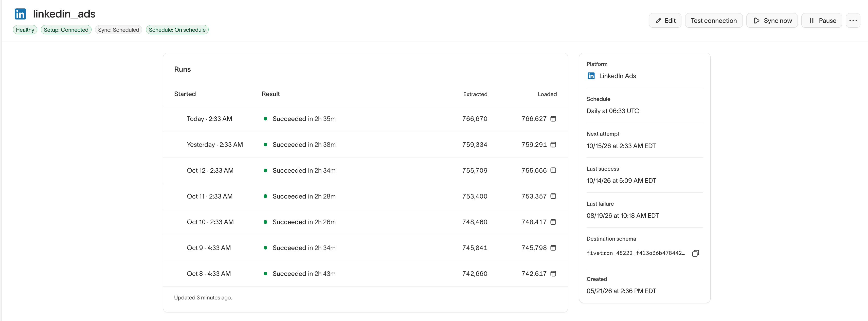Open logs icon for Oct 11 run
This screenshot has width=868, height=321.
tap(553, 196)
